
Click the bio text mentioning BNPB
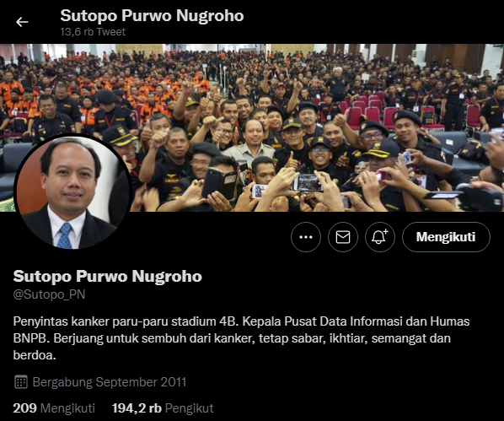pyautogui.click(x=241, y=338)
